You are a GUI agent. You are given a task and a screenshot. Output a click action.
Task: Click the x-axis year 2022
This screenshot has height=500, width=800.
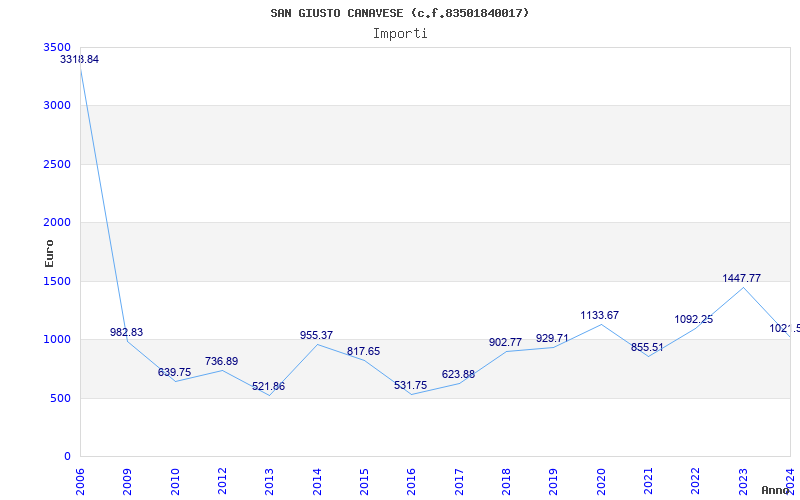coord(695,482)
